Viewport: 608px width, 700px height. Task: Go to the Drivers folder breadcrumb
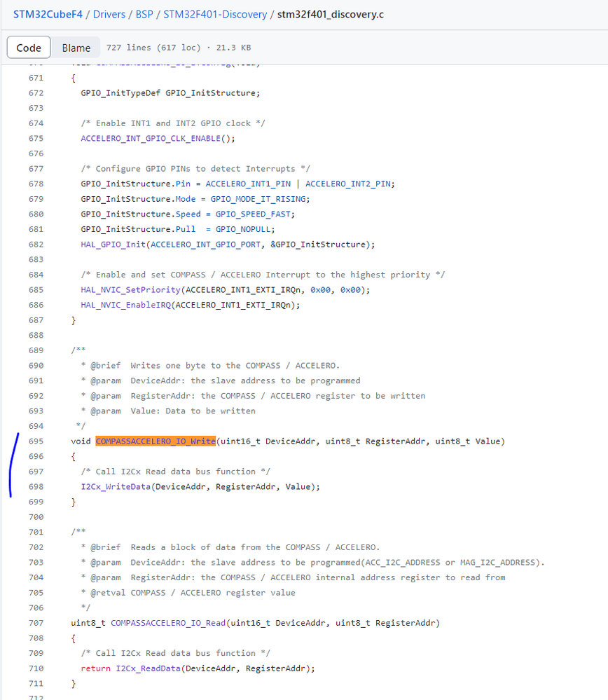point(109,14)
